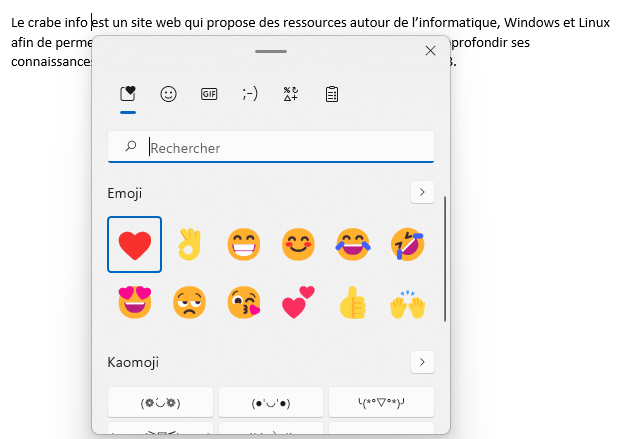Insert the thumbs up emoji

pyautogui.click(x=352, y=301)
